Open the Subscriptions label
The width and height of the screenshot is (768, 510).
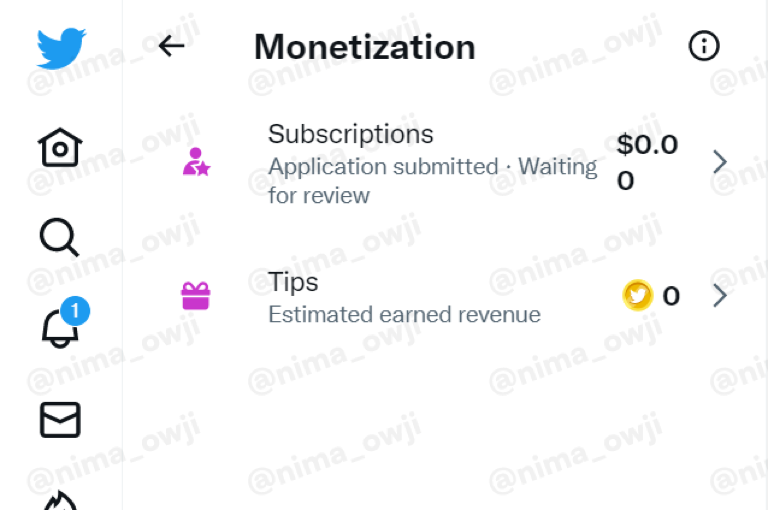350,134
